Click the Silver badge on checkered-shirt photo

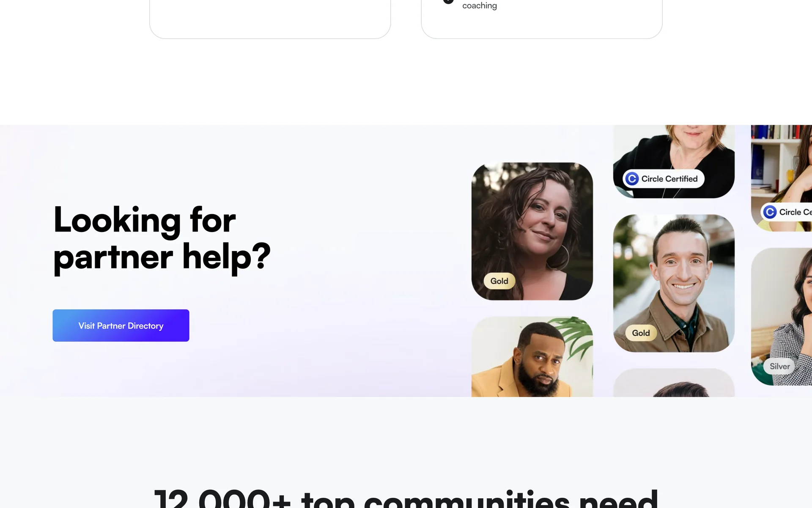[779, 366]
